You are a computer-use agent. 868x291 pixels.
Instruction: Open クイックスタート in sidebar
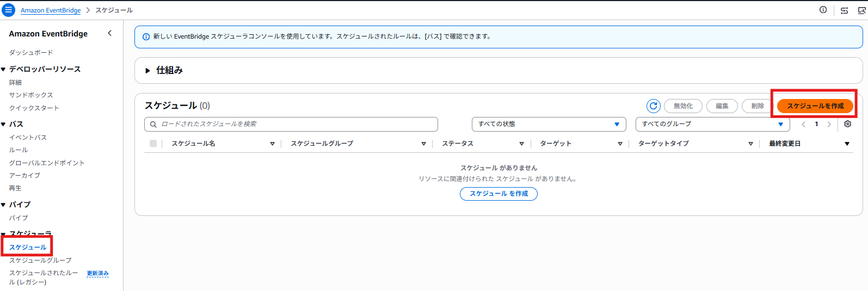click(x=34, y=108)
